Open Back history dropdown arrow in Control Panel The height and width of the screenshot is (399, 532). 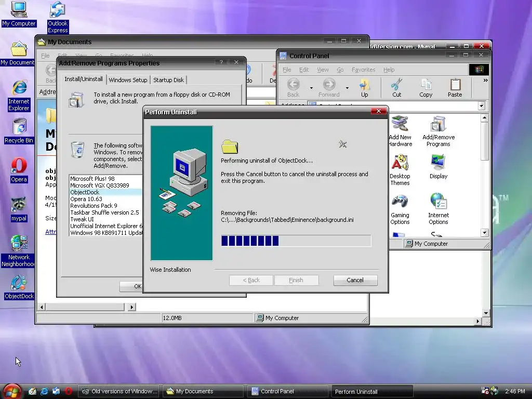tap(311, 88)
